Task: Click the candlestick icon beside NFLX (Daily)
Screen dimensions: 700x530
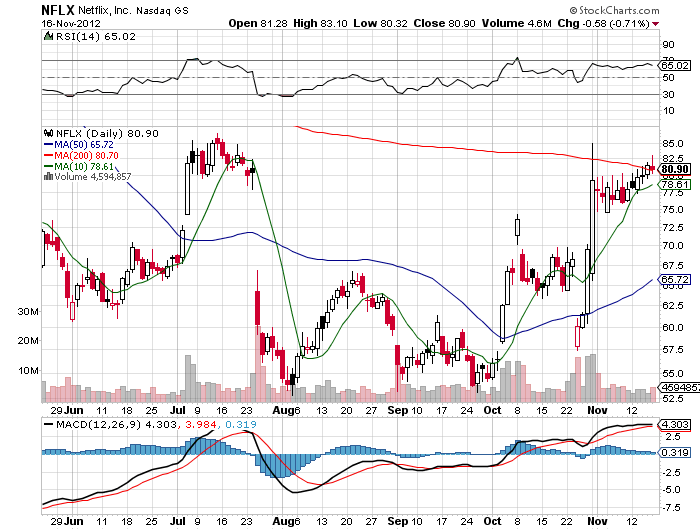Action: 49,133
